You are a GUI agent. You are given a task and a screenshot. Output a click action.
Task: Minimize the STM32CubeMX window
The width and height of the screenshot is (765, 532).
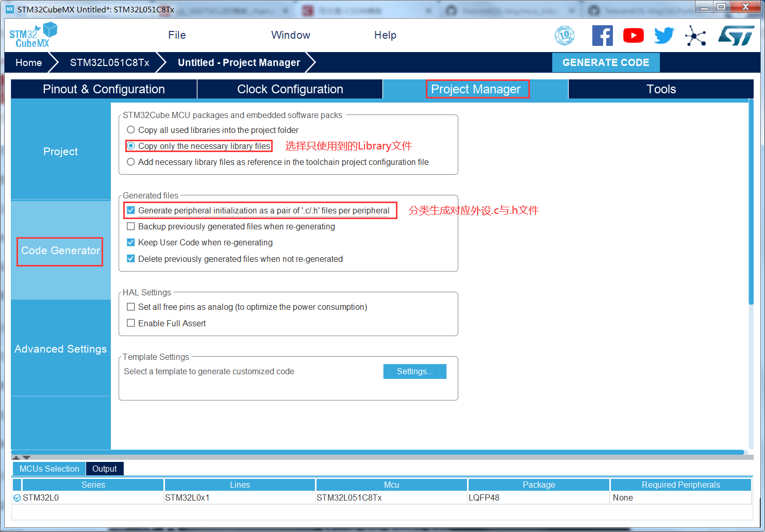click(x=705, y=7)
